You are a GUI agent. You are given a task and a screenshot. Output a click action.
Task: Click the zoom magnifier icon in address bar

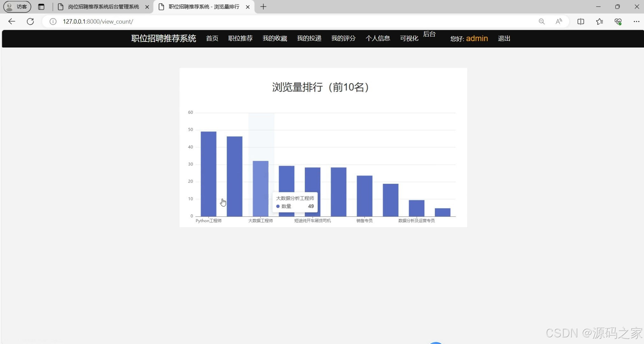click(x=541, y=21)
